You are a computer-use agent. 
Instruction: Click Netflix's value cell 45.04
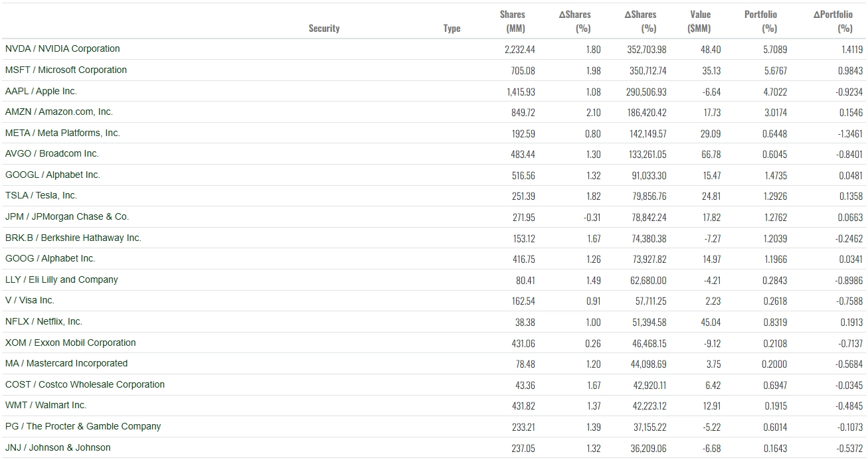pyautogui.click(x=711, y=323)
